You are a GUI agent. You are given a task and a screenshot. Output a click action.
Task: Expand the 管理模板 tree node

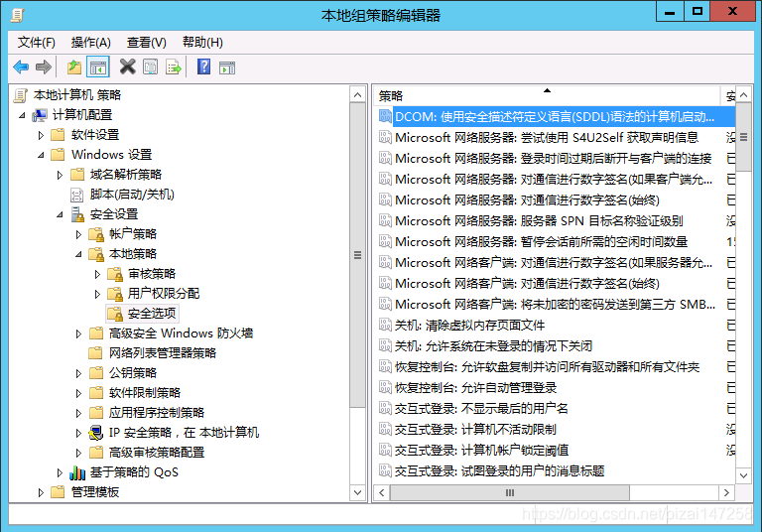tap(41, 492)
